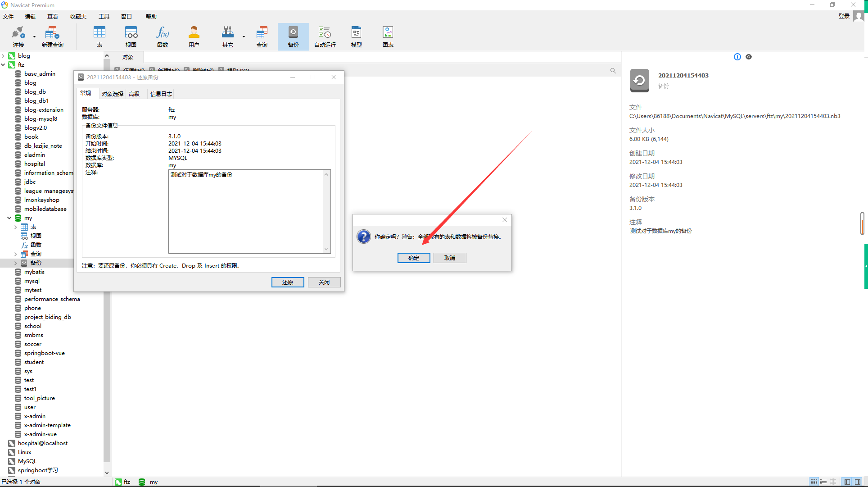868x487 pixels.
Task: Click the tree panel scroll up arrow
Action: click(107, 56)
